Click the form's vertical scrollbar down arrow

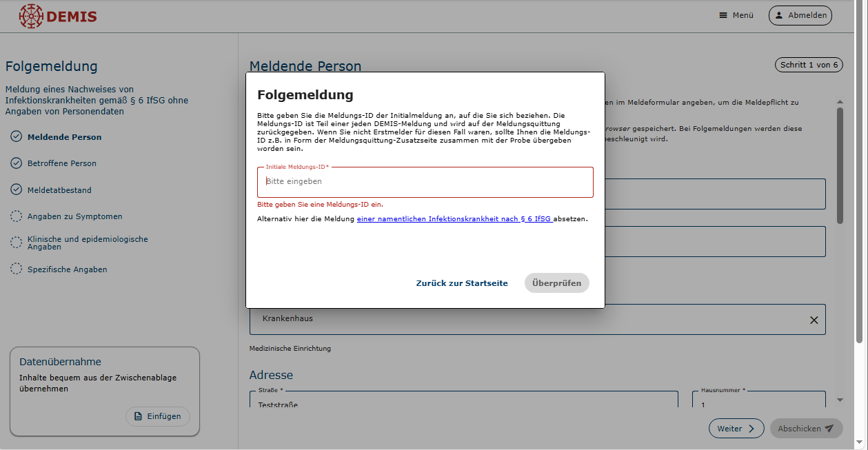(840, 400)
